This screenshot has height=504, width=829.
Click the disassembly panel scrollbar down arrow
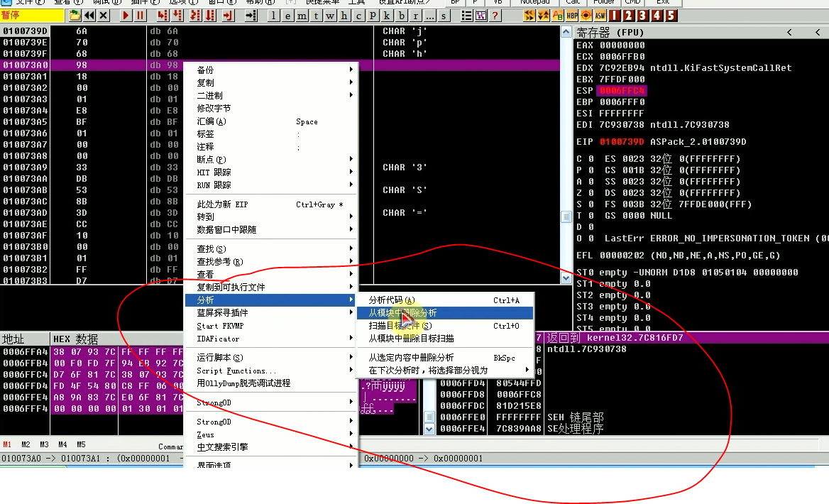(565, 279)
